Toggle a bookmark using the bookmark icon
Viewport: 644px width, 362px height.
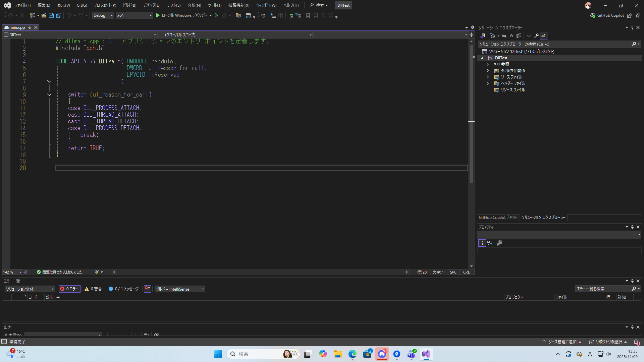click(x=308, y=15)
